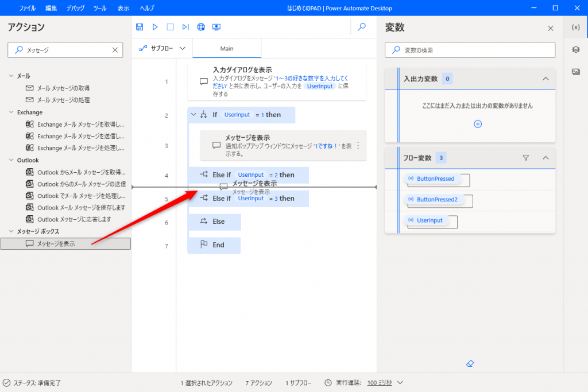588x392 pixels.
Task: Switch to the Main subflow tab
Action: 227,48
